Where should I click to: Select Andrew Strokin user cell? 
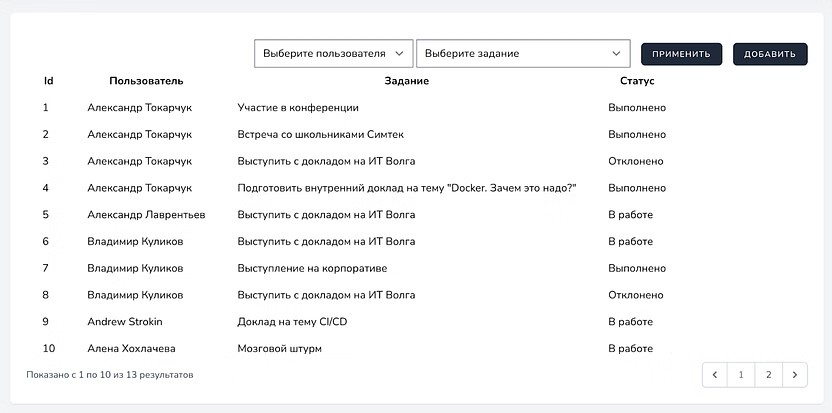[x=125, y=322]
